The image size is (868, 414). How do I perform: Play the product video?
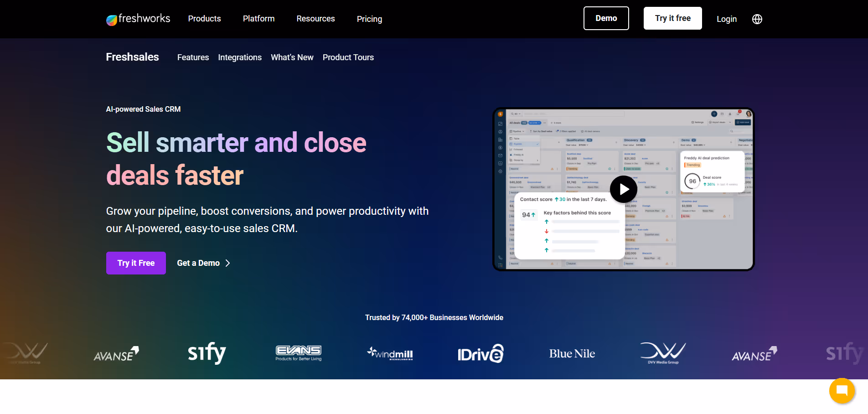tap(623, 189)
